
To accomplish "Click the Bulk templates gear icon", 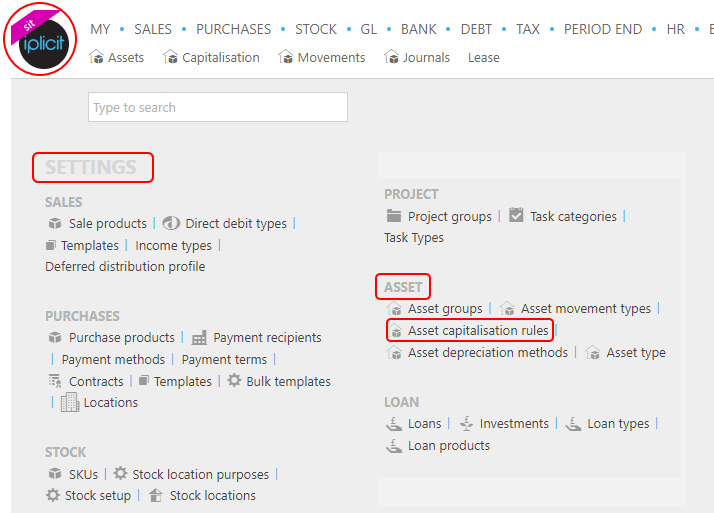I will (x=234, y=381).
